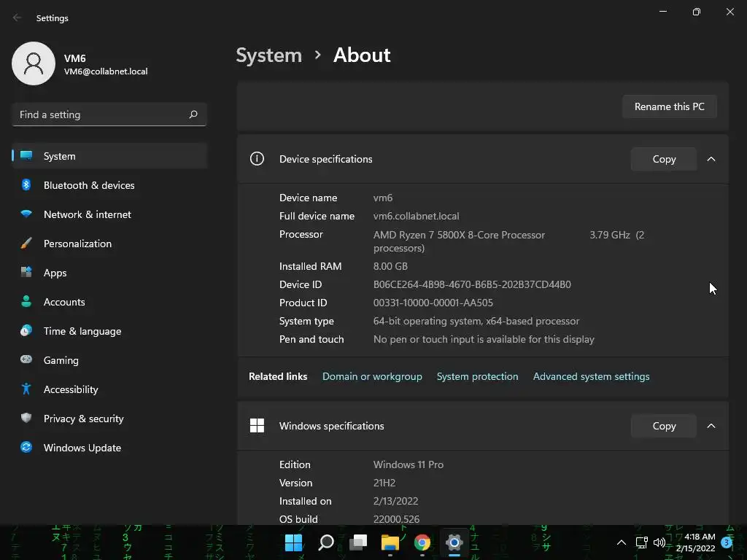Click the Accounts person icon
This screenshot has width=747, height=560.
coord(26,301)
